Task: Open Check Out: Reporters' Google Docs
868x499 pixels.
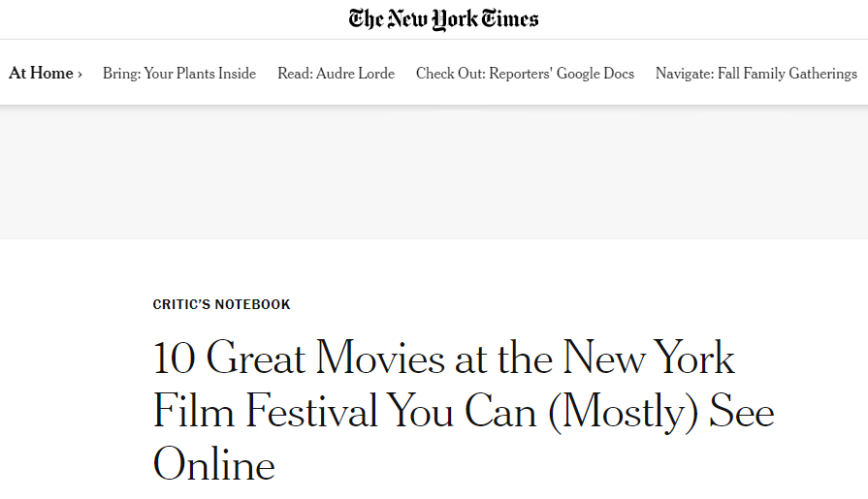Action: 525,74
